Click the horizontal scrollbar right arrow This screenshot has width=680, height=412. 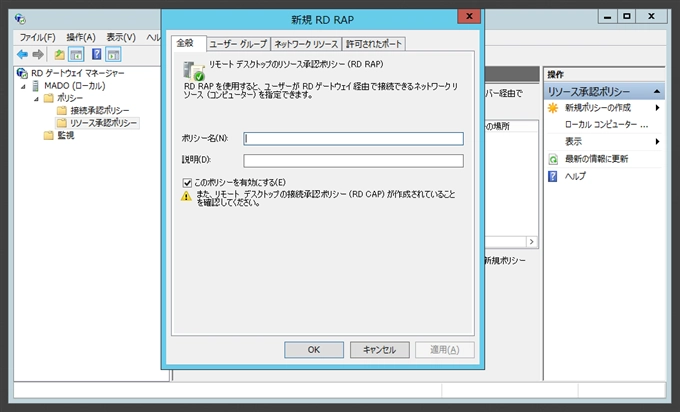click(531, 242)
